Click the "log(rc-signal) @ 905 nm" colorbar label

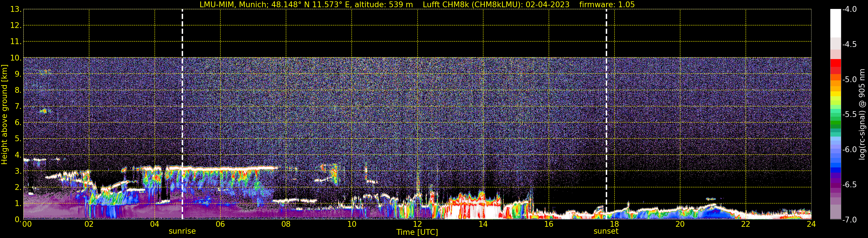click(862, 114)
